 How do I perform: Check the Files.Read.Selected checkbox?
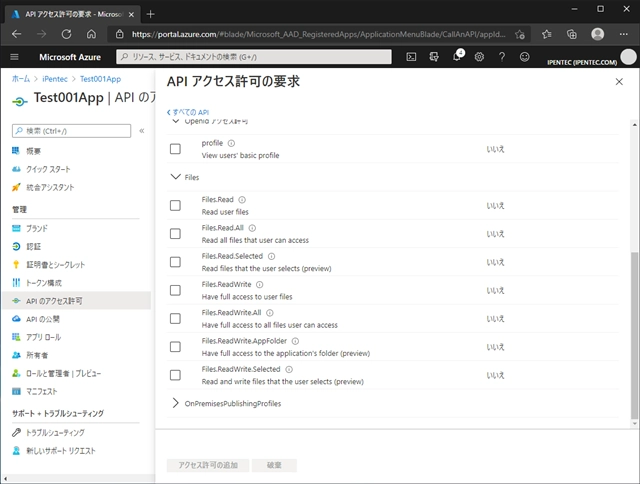coord(175,262)
